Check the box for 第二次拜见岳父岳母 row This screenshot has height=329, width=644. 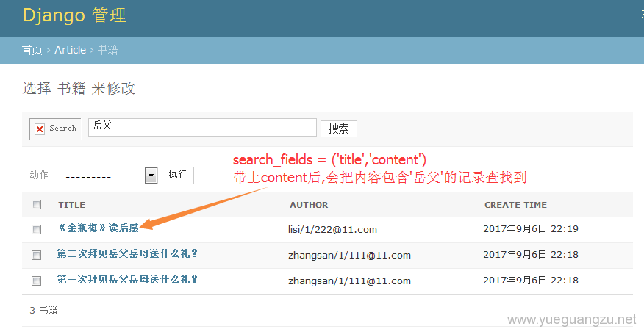click(37, 255)
